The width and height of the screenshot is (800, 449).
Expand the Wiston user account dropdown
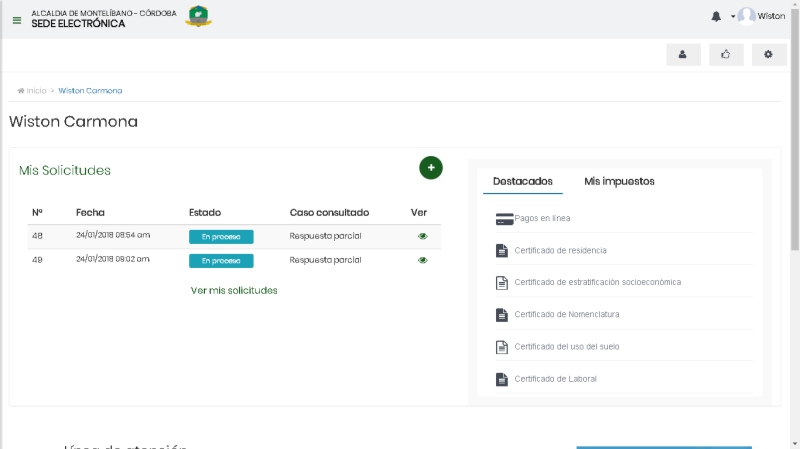click(760, 17)
